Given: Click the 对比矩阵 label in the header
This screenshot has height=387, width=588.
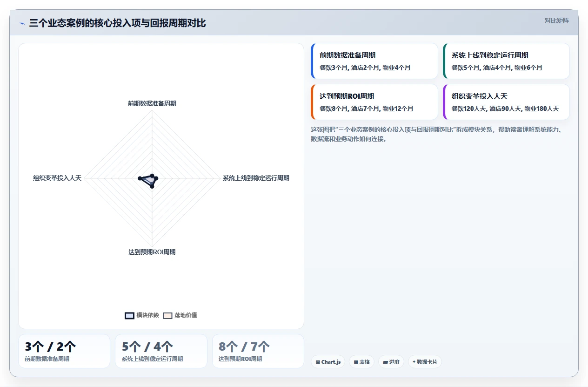Looking at the screenshot, I should [556, 20].
